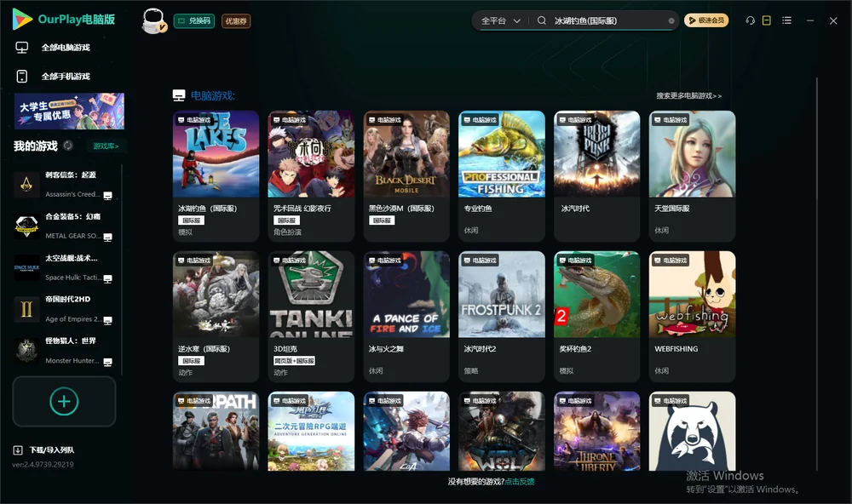Click the vertical scrollbar of game list
Viewport: 852px width, 504px height.
(817, 274)
